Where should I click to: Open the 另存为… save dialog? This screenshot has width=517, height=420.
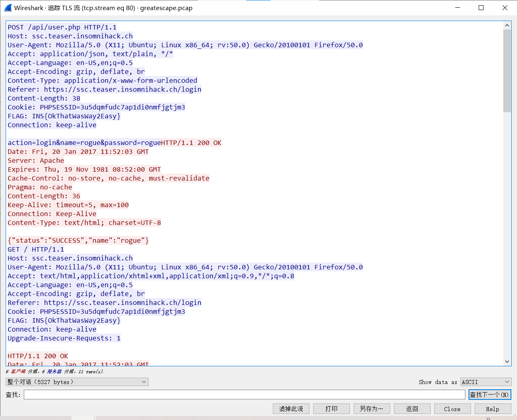372,409
